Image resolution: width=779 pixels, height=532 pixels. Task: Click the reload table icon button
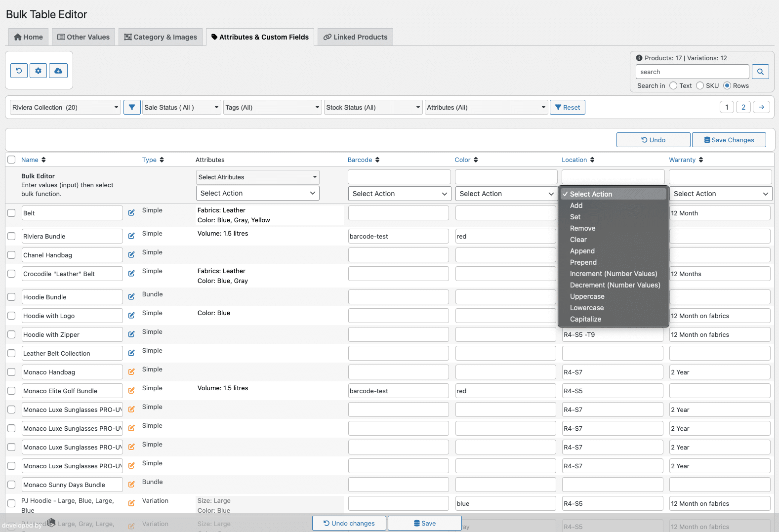19,71
